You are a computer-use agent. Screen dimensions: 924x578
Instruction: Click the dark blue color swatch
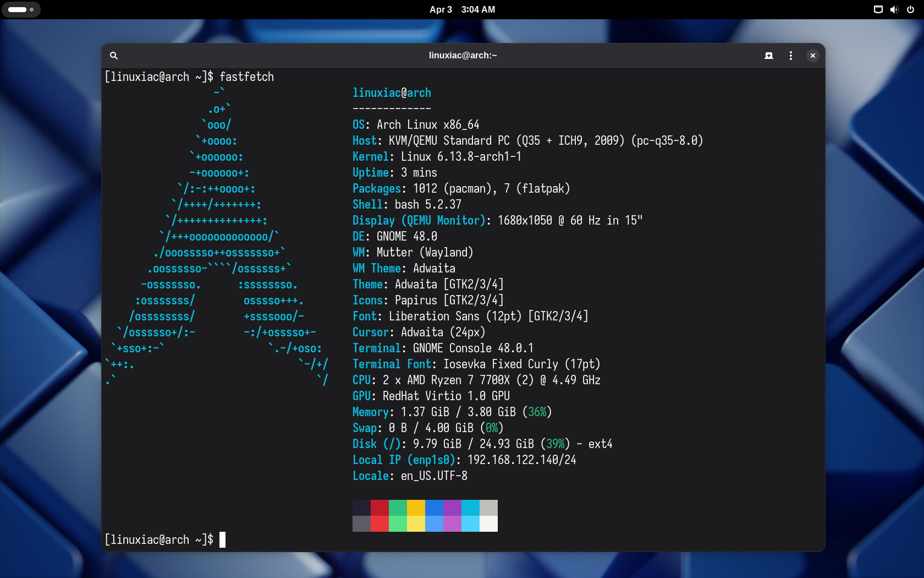tap(434, 508)
